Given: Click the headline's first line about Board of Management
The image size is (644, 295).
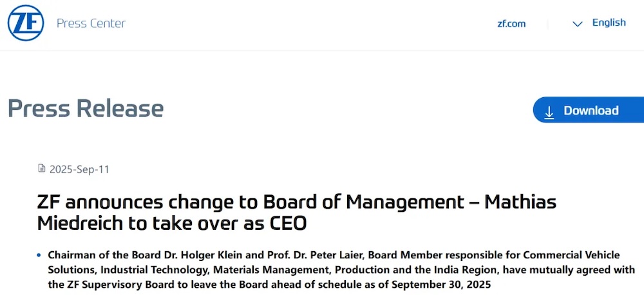Looking at the screenshot, I should 296,202.
